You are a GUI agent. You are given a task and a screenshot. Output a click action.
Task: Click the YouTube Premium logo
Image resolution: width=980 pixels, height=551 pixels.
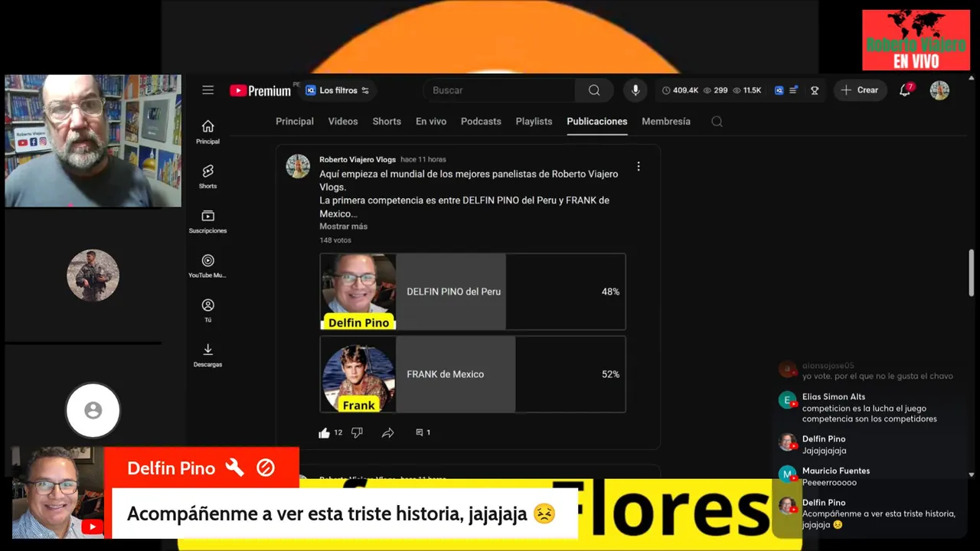pos(260,90)
